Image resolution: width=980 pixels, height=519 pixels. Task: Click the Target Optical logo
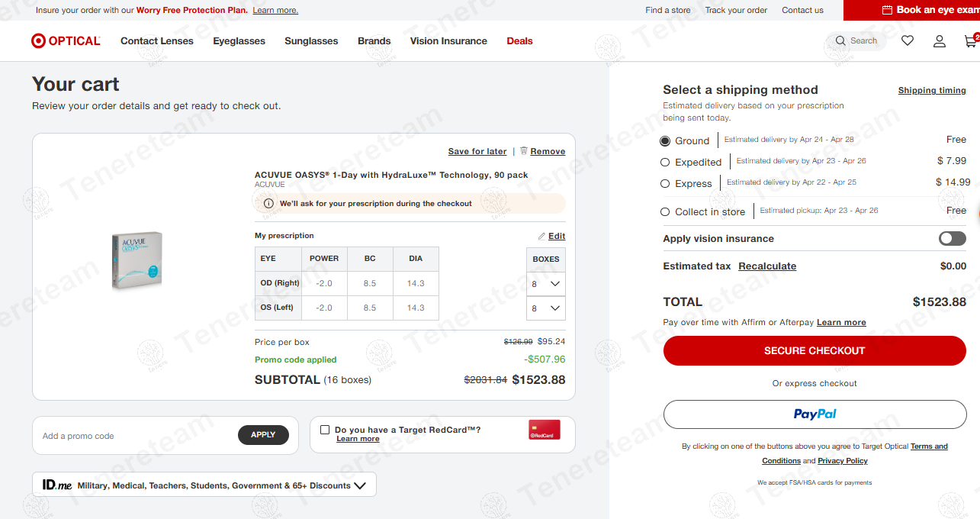coord(66,41)
